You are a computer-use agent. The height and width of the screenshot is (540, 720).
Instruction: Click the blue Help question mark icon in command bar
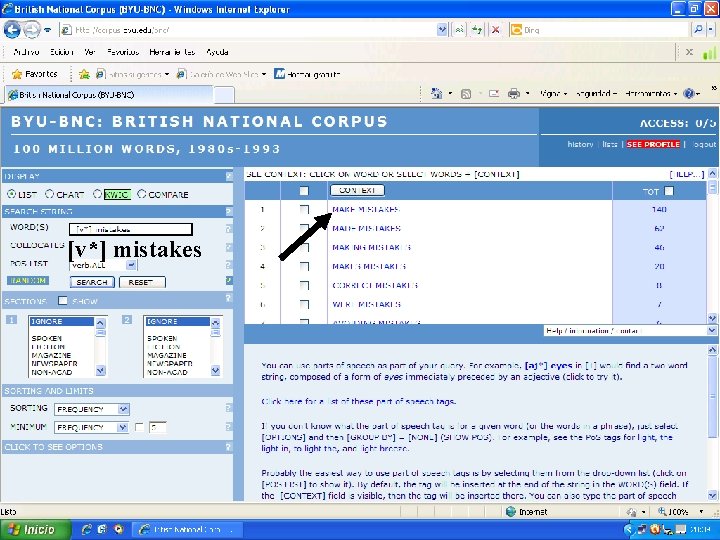point(688,94)
